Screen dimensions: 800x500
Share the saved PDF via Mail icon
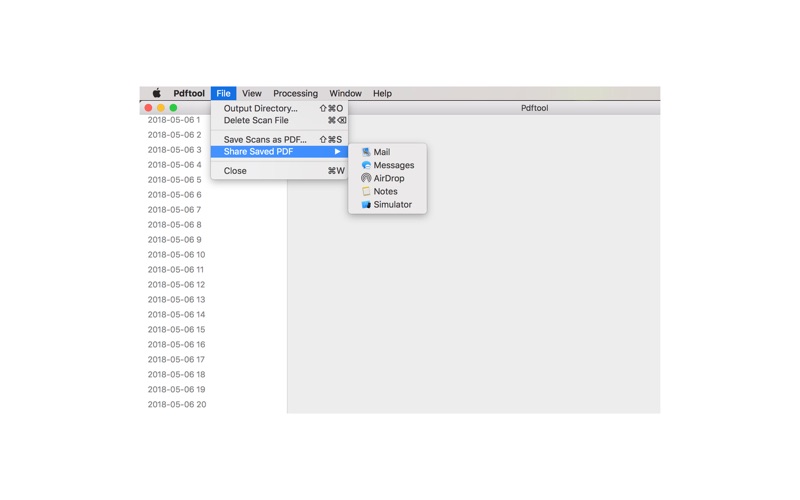coord(366,152)
